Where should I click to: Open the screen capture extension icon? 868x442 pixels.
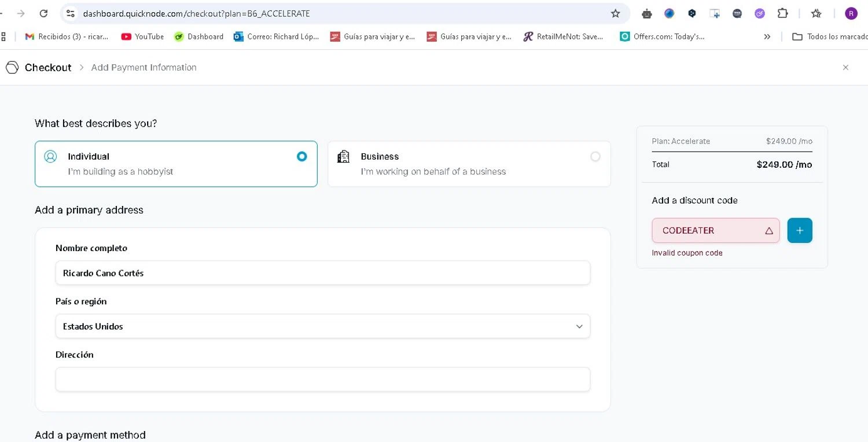[715, 13]
